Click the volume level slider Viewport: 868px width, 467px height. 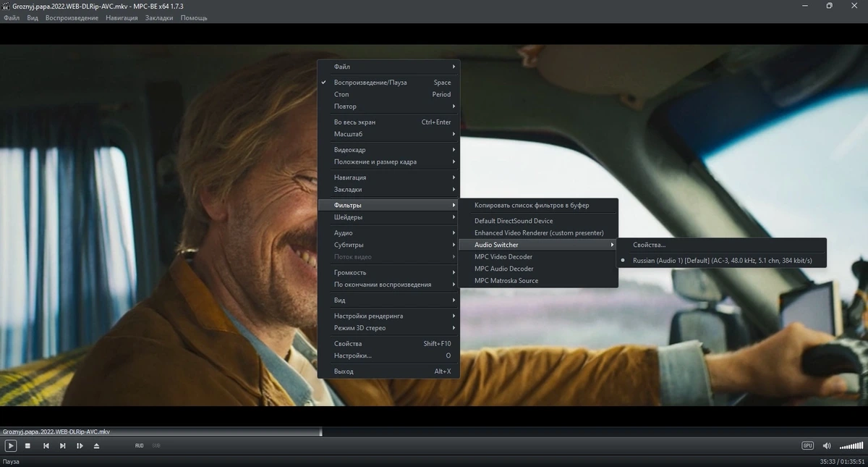click(x=851, y=446)
